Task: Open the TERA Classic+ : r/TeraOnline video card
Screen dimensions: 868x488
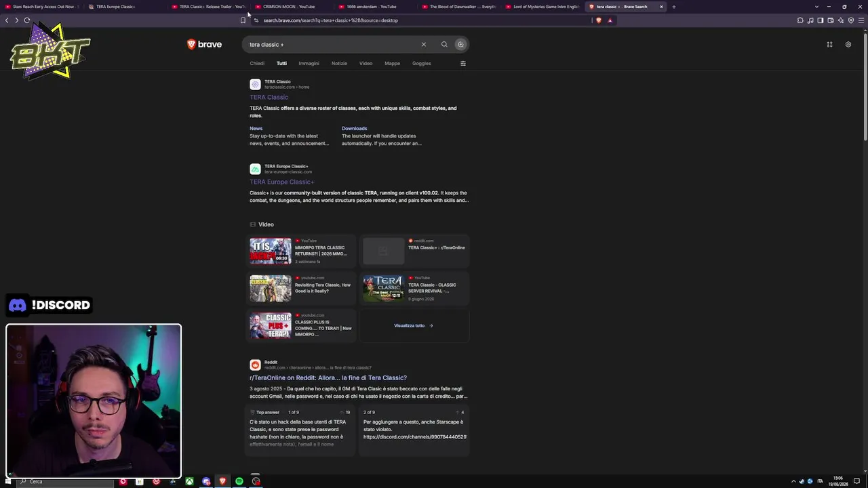Action: click(414, 251)
